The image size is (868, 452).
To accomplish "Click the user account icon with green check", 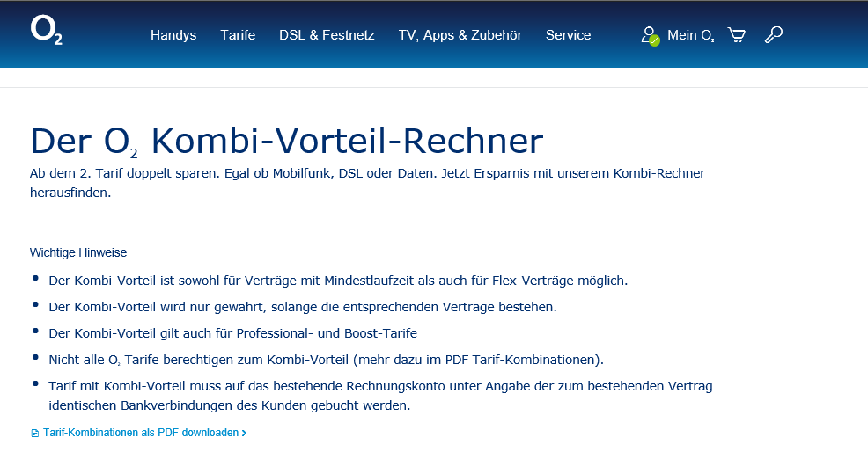I will coord(650,36).
